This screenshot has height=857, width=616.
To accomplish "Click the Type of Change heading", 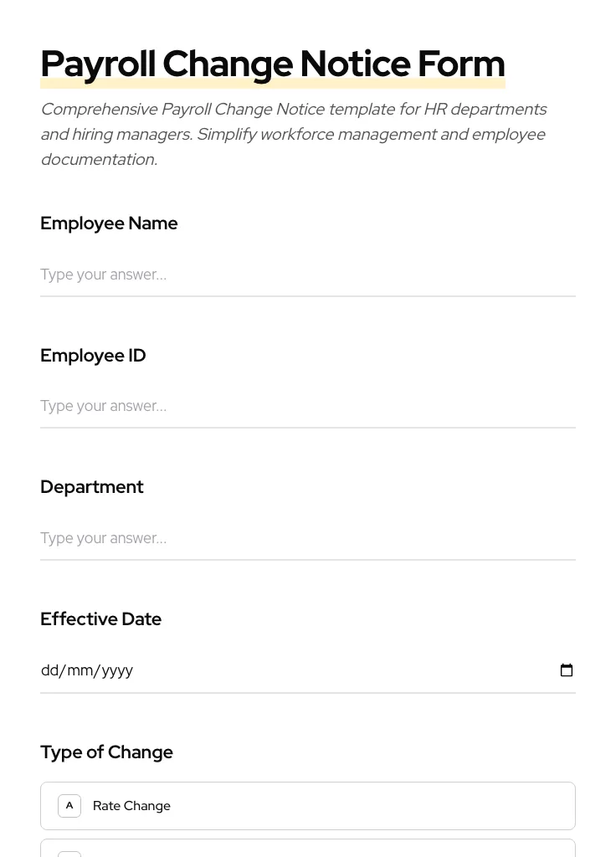I will (x=106, y=752).
